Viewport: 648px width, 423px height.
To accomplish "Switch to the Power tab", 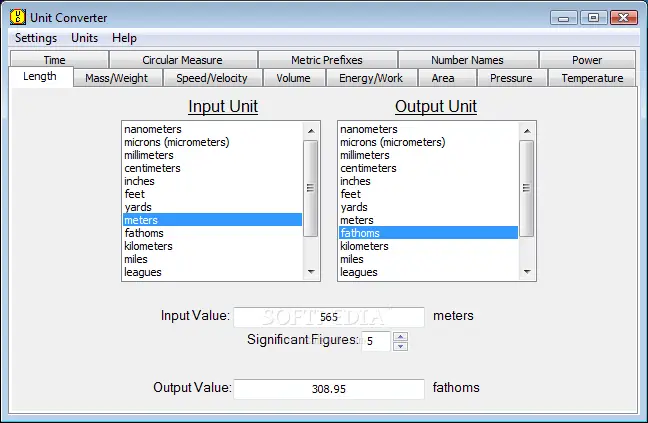I will pyautogui.click(x=587, y=60).
